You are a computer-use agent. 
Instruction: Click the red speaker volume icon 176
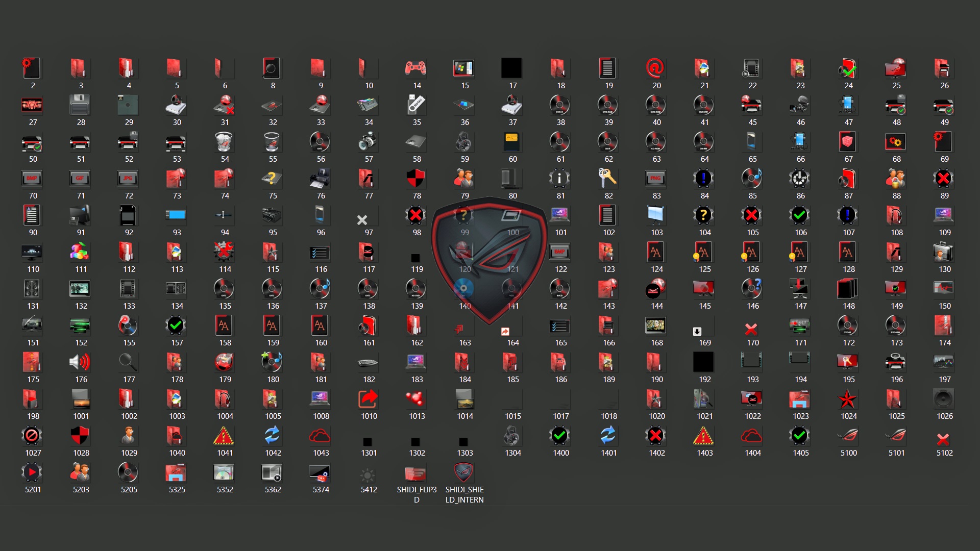pos(80,362)
